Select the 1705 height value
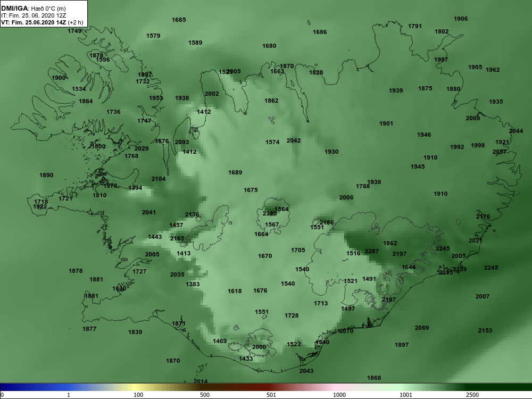 point(298,250)
